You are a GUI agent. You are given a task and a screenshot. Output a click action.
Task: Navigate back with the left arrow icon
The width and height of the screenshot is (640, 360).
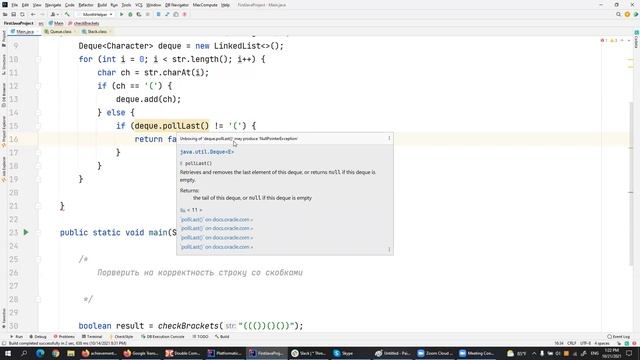click(33, 14)
